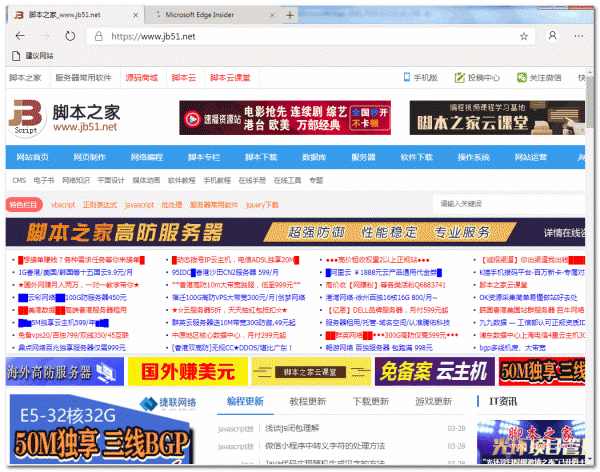This screenshot has width=600, height=472.
Task: Open 源码商城 top link
Action: click(142, 78)
